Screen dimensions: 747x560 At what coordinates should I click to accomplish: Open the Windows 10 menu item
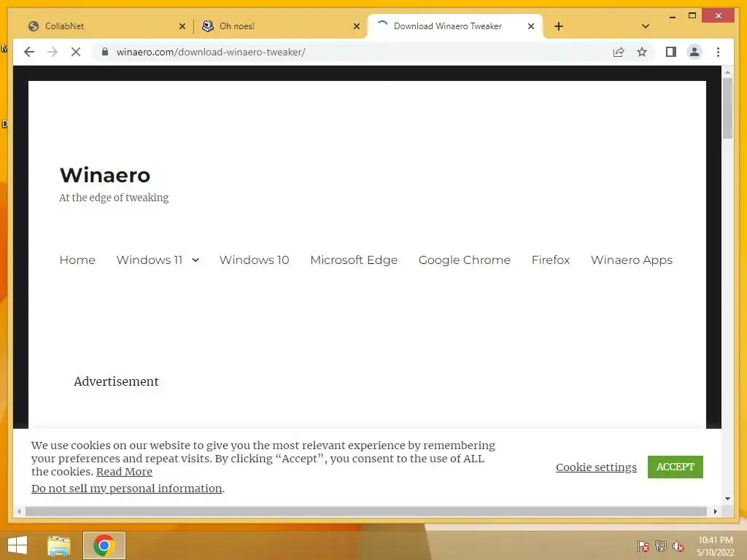click(x=254, y=260)
